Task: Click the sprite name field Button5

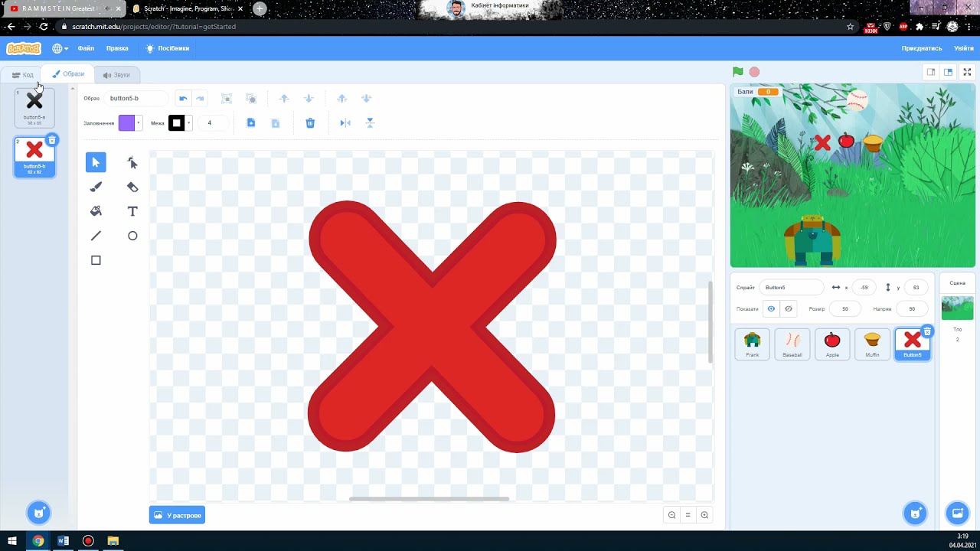Action: [792, 288]
